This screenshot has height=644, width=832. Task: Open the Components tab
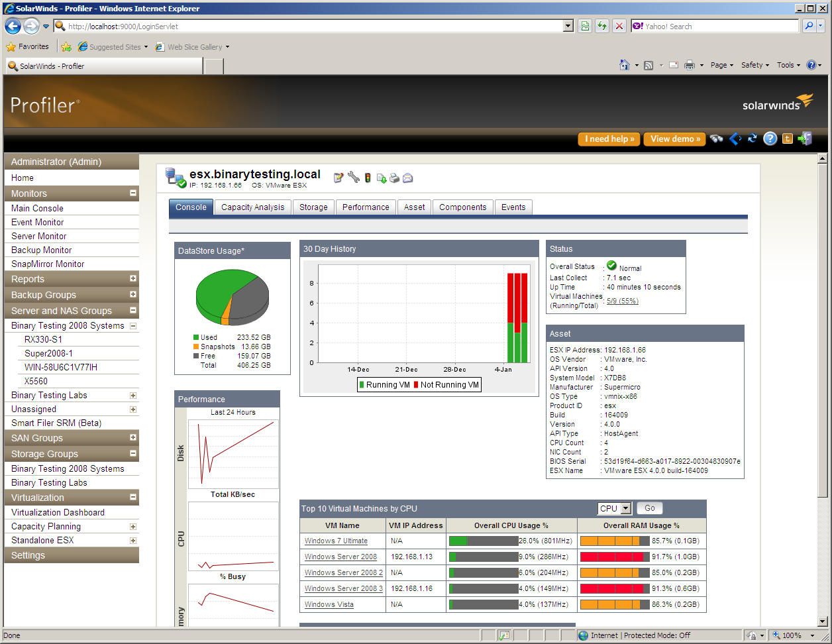[463, 207]
